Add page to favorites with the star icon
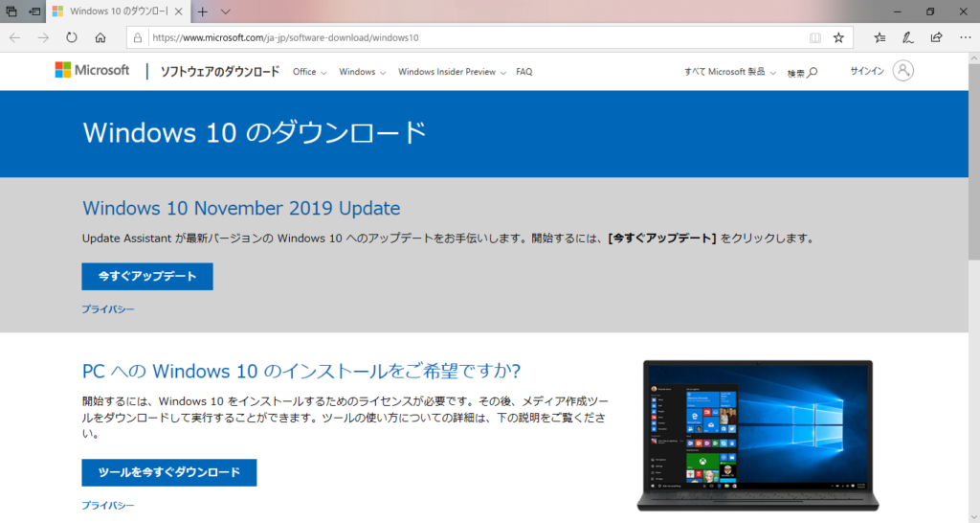 [x=838, y=37]
